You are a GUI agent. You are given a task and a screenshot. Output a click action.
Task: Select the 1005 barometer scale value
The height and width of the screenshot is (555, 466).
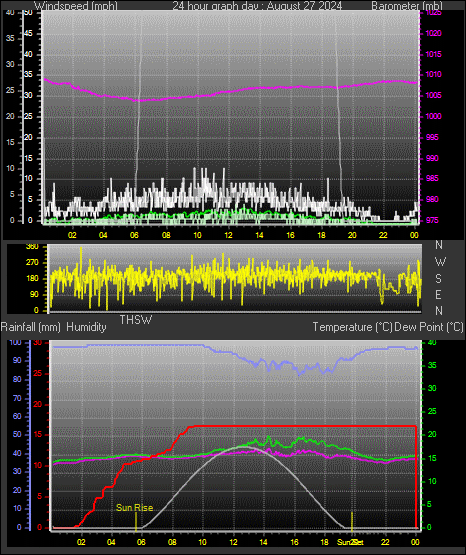(433, 95)
